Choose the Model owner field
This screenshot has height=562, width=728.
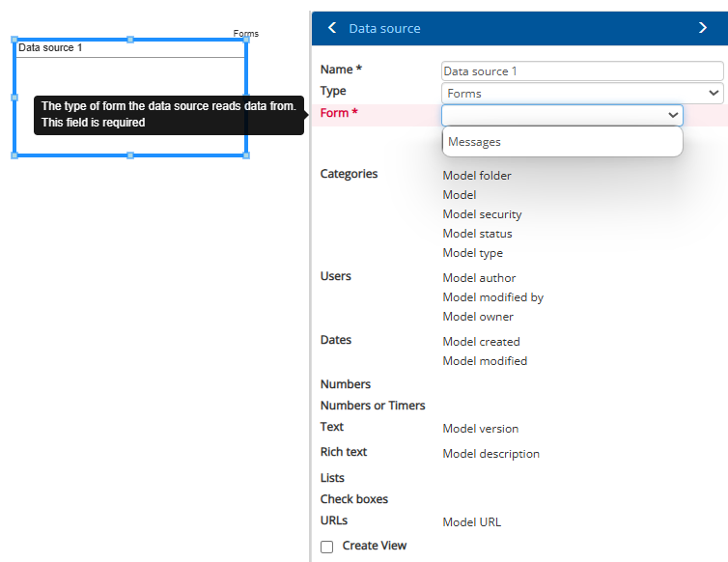(x=478, y=317)
